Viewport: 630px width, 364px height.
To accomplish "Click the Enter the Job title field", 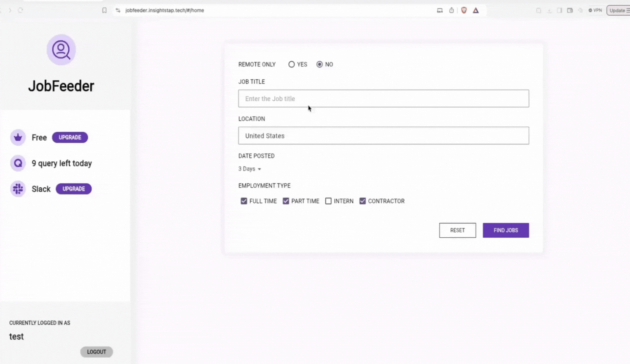I will [x=383, y=98].
